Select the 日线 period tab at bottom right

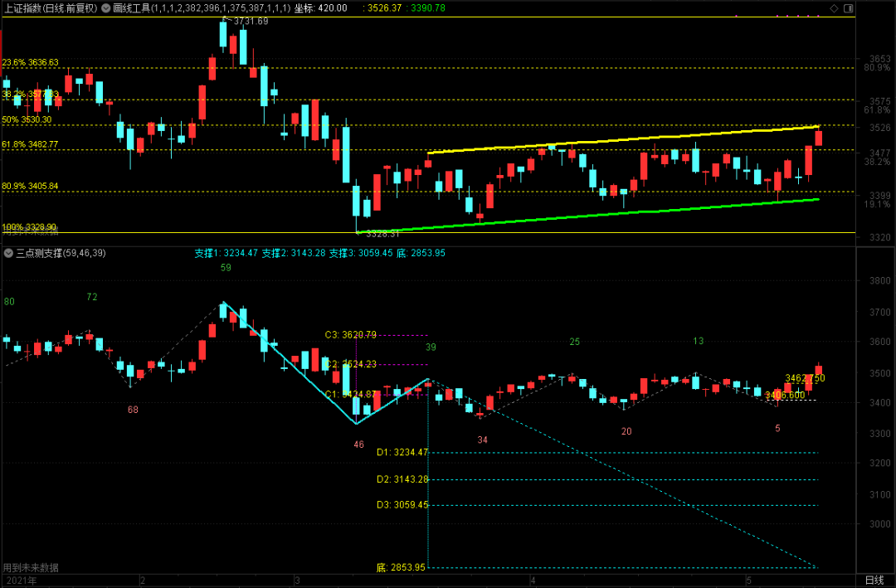coord(874,580)
